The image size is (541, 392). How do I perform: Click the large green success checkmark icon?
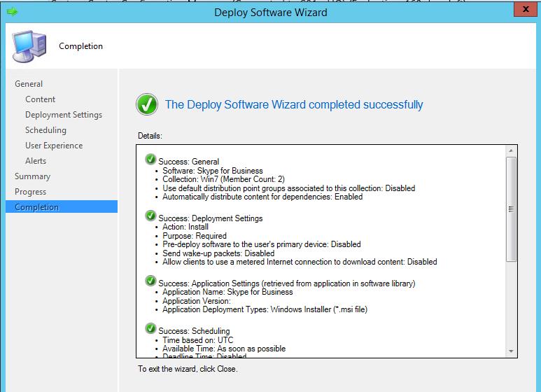(147, 105)
